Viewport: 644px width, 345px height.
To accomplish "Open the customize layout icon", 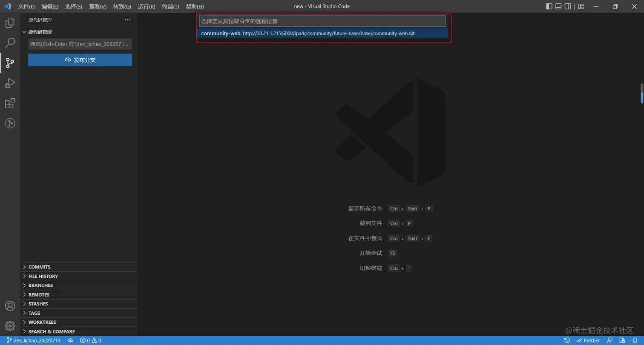I will coord(581,6).
